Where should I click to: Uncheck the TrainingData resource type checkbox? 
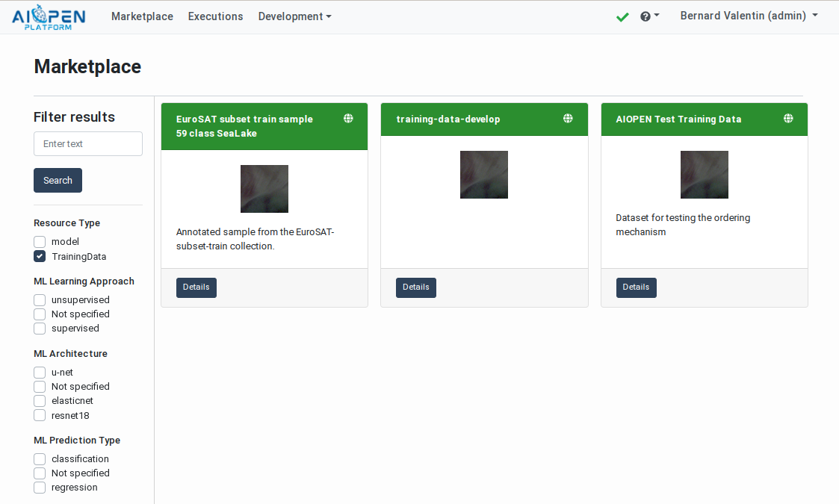tap(40, 256)
